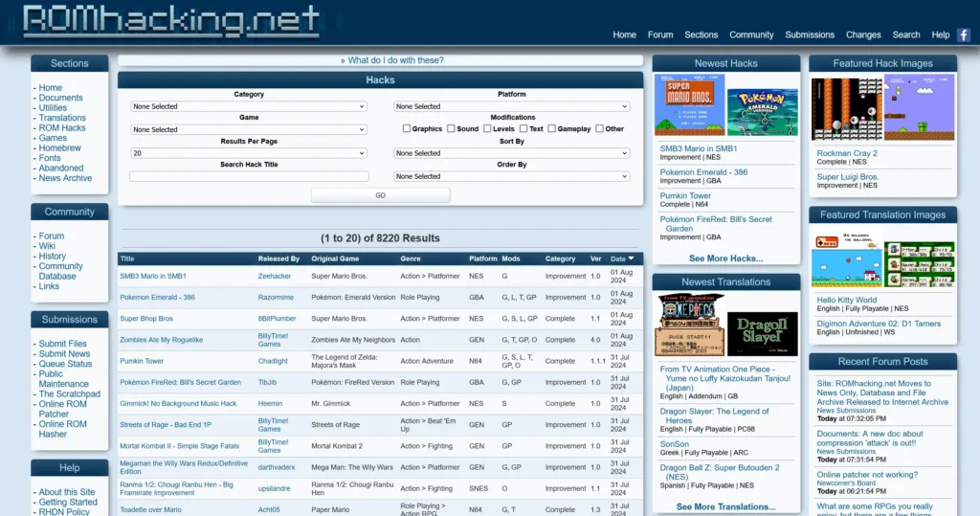Sort results by Platform column header

point(483,258)
